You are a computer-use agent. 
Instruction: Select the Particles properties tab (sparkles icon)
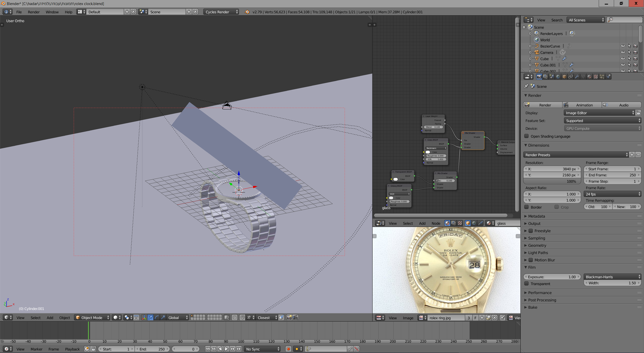602,77
